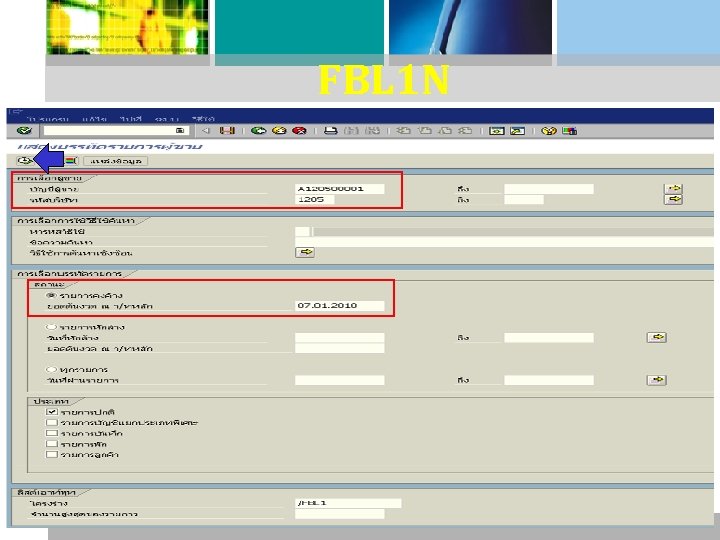This screenshot has width=720, height=540.
Task: Click the window menu icon above the menu bar
Action: point(17,112)
